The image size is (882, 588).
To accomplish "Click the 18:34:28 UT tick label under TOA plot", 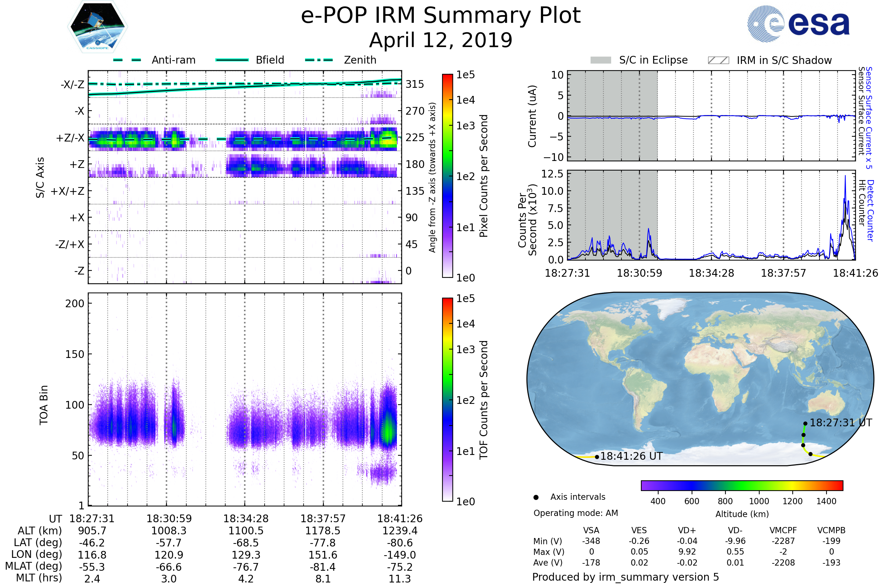I will point(246,519).
